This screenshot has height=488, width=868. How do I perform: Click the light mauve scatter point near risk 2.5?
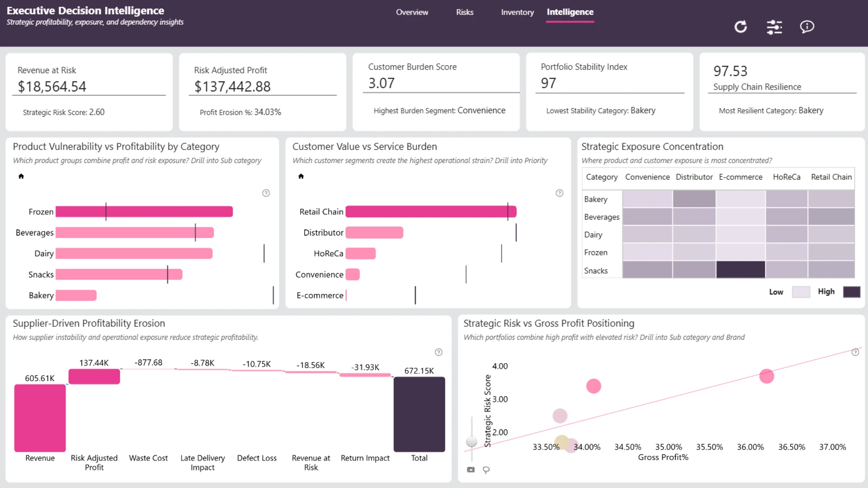point(560,416)
